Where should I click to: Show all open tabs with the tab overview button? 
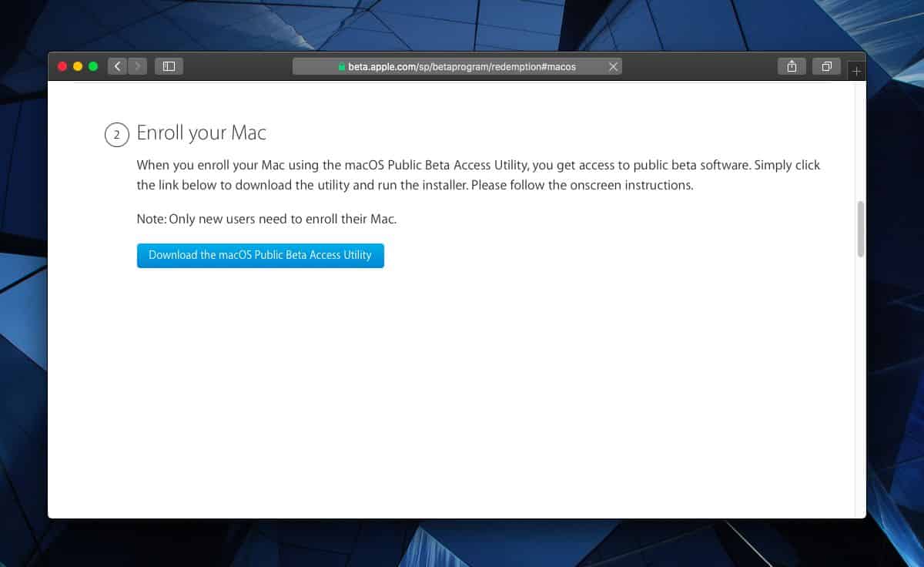tap(826, 66)
